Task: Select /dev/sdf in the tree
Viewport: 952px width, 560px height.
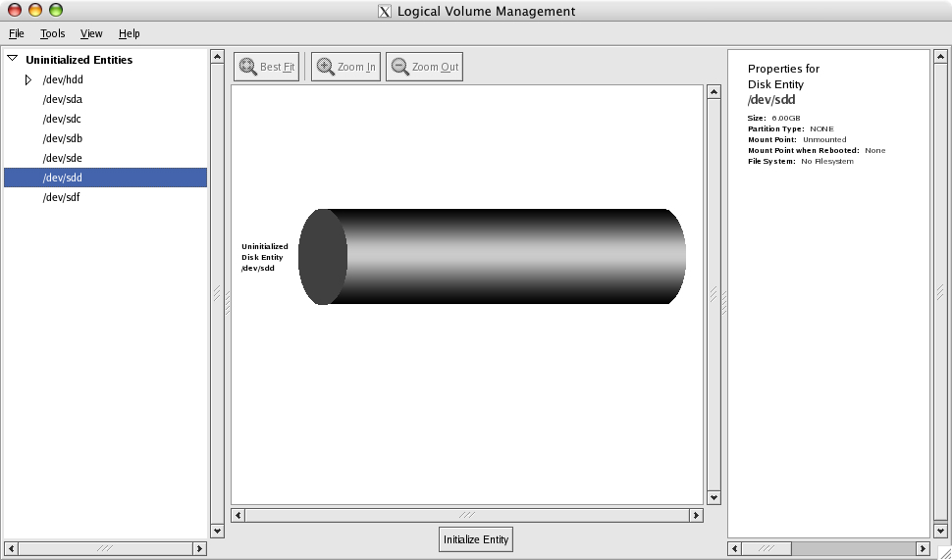Action: pos(62,197)
